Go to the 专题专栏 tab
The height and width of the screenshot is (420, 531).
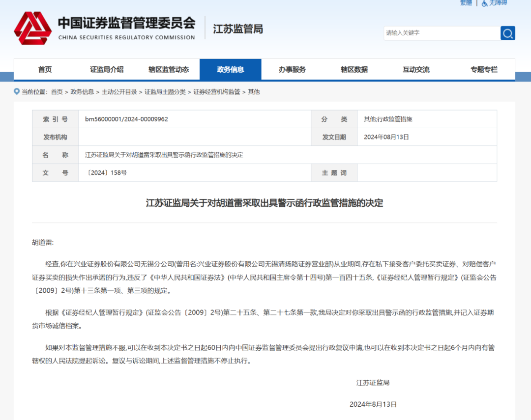click(x=484, y=70)
